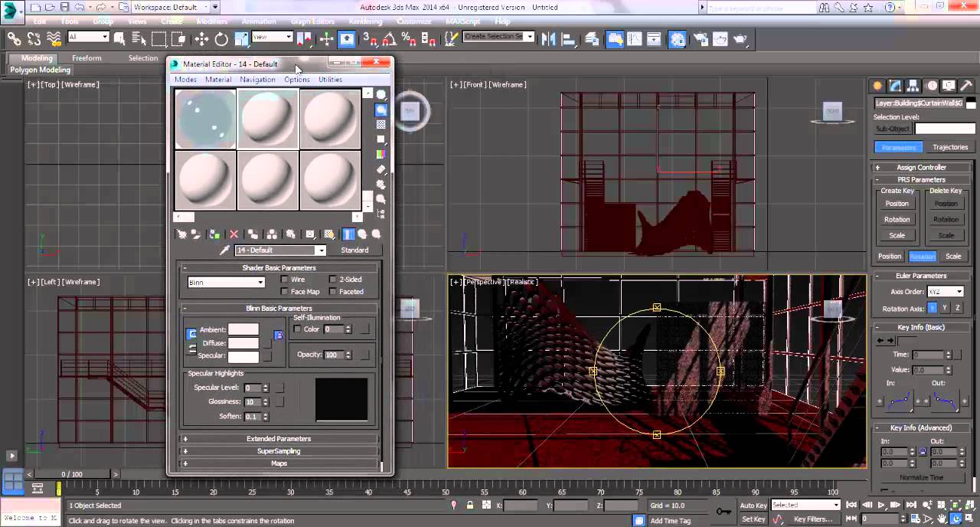Viewport: 980px width, 527px height.
Task: Expand the SuperSampling rollout
Action: (279, 451)
